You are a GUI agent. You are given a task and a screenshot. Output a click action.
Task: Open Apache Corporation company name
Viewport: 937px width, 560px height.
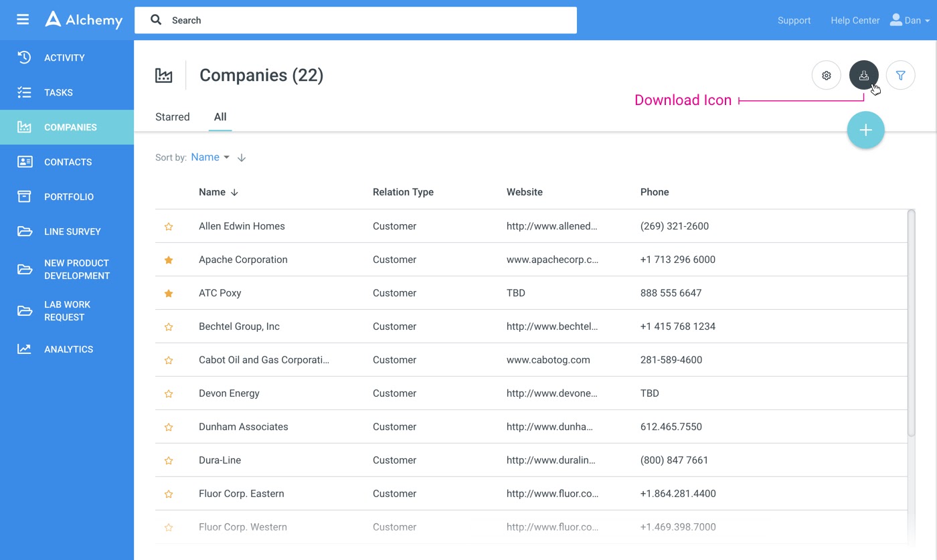[243, 260]
